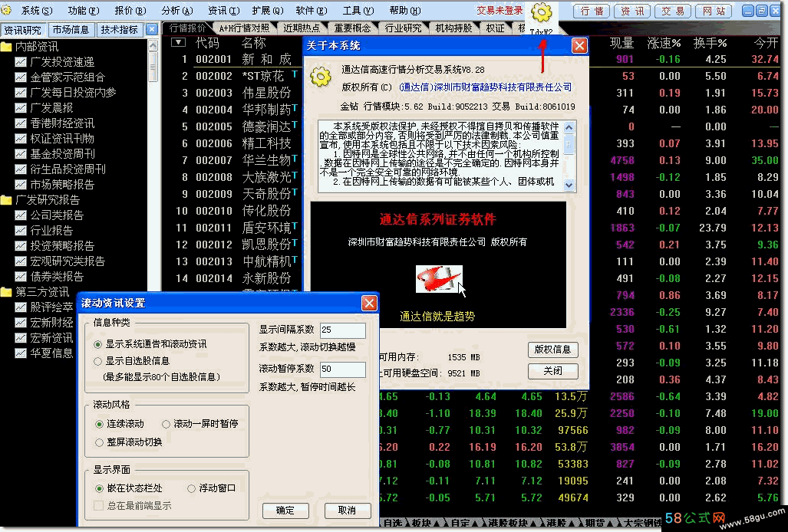
Task: Click the 滚动暂停系数 input field
Action: click(x=343, y=369)
